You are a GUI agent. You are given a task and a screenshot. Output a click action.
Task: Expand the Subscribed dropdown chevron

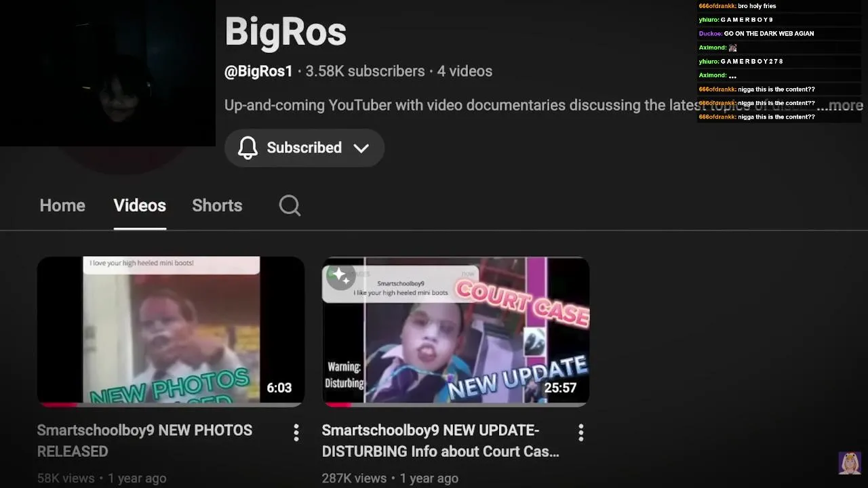tap(361, 148)
